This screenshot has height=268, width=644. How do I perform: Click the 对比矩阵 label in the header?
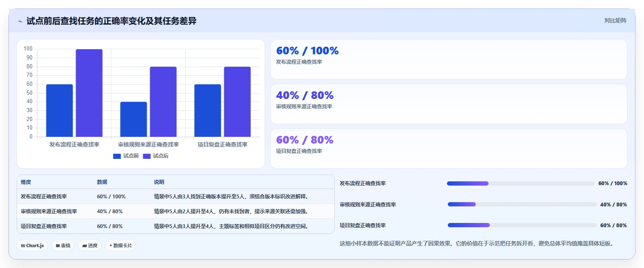click(615, 20)
